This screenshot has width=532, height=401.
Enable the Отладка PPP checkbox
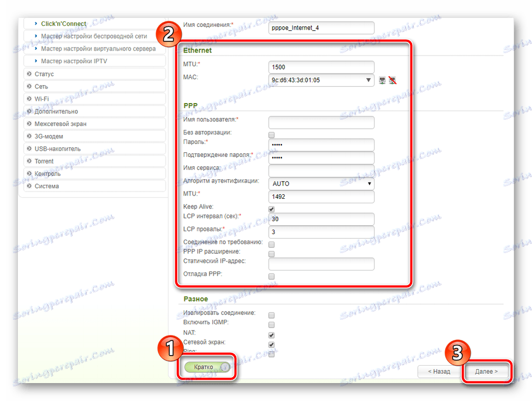pos(272,277)
